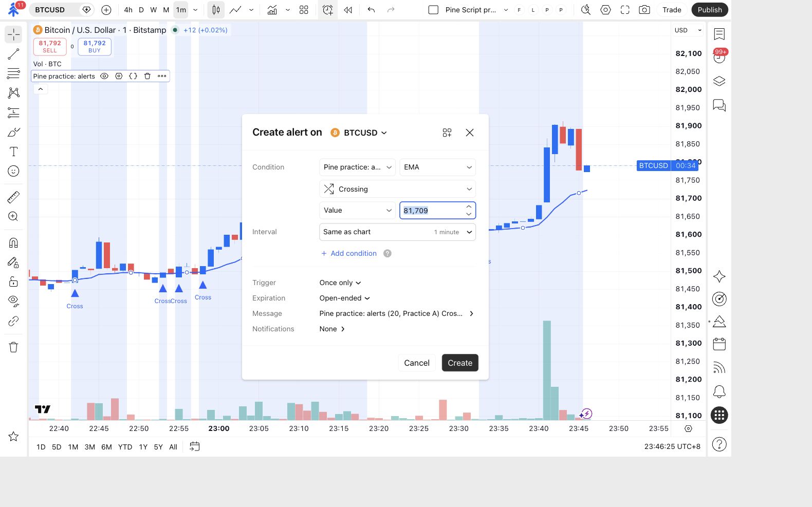Viewport: 812px width, 507px height.
Task: Click the Publish button
Action: [x=710, y=10]
